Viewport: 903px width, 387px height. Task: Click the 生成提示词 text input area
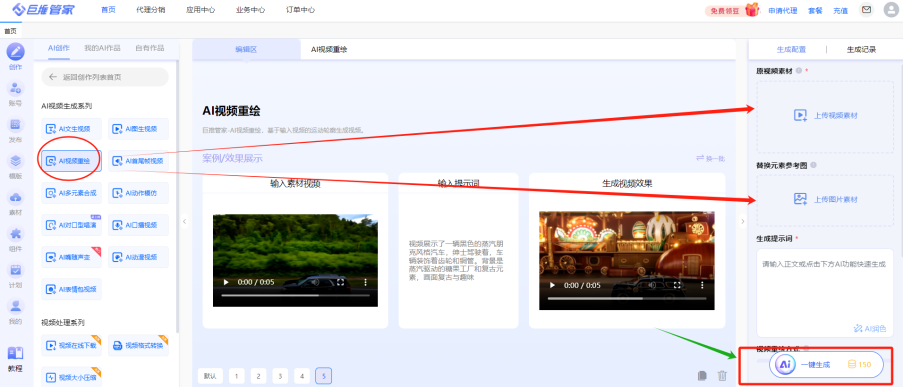pyautogui.click(x=825, y=293)
